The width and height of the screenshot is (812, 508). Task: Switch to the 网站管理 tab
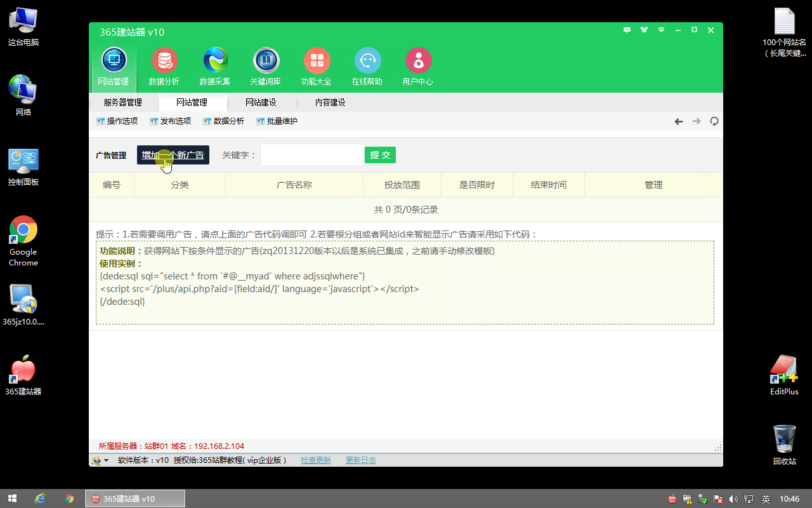[x=192, y=102]
